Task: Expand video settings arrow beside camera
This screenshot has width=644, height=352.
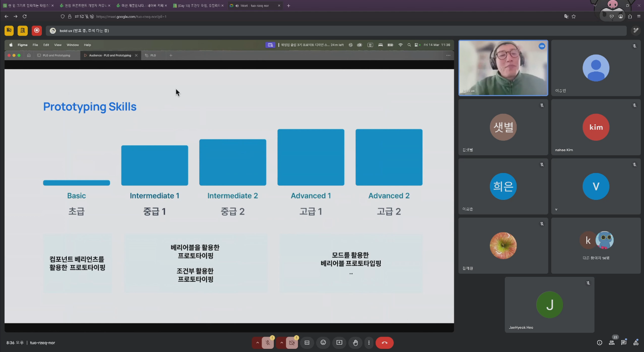Action: tap(282, 342)
